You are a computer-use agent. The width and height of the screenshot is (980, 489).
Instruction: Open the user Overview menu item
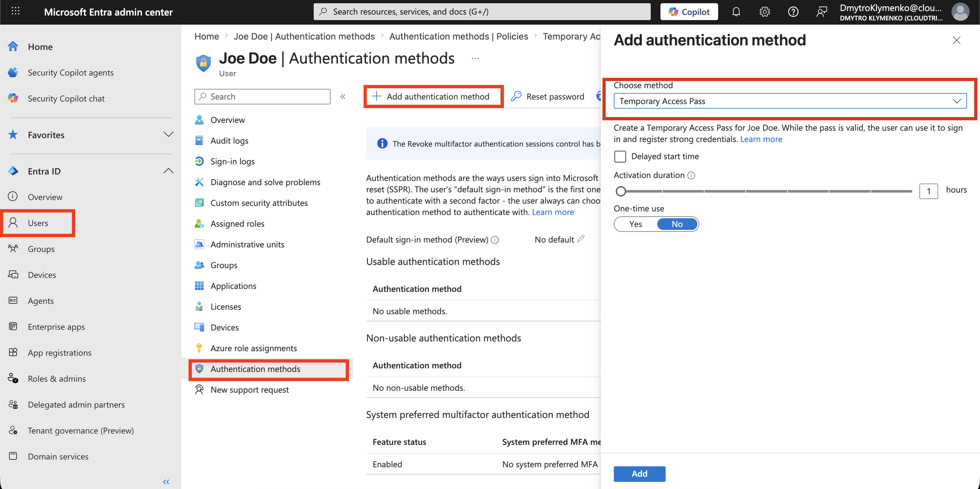pos(227,119)
